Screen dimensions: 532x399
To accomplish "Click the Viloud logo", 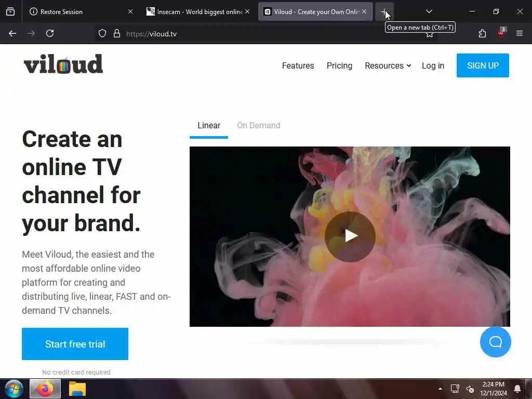I will (63, 64).
